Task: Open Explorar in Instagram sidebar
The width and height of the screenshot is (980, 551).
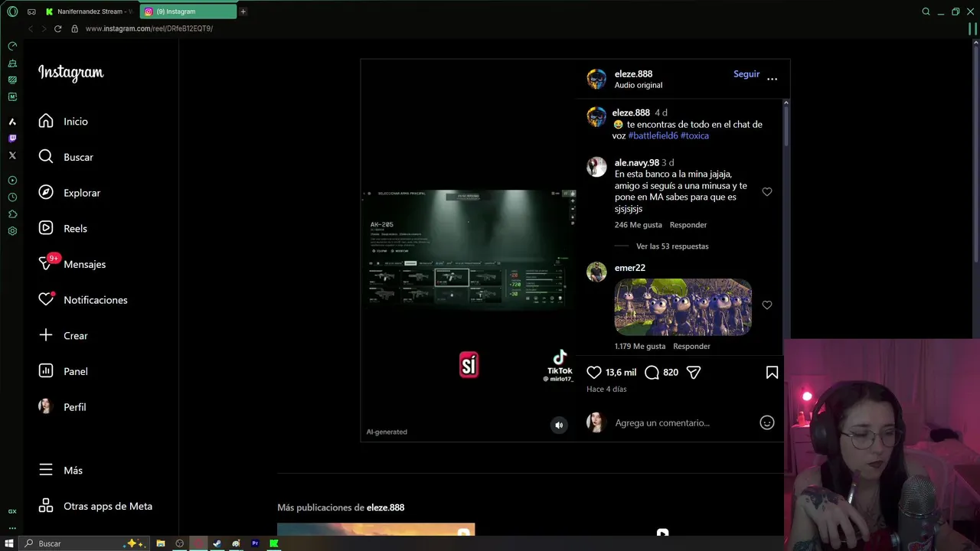Action: point(70,193)
